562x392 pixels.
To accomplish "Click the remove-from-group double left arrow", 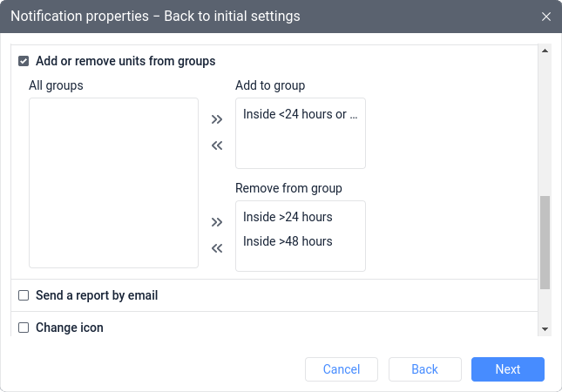I will tap(217, 248).
